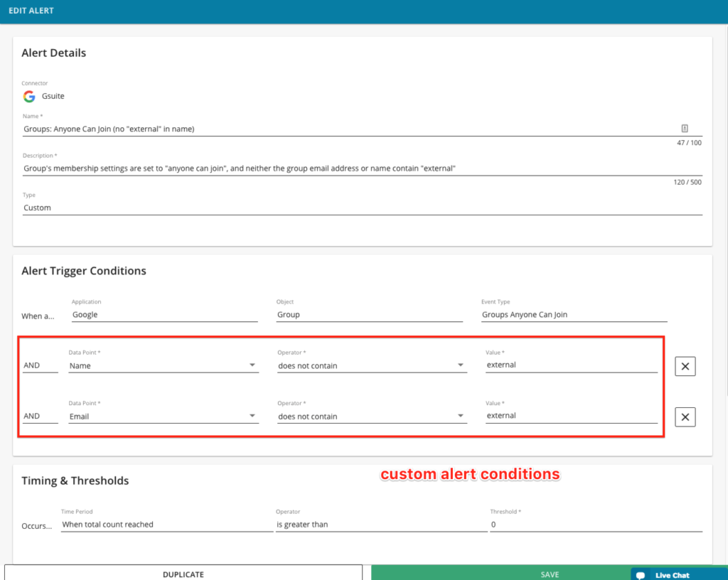Screen dimensions: 728x580
Task: Click the DUPLICATE button
Action: pos(183,574)
